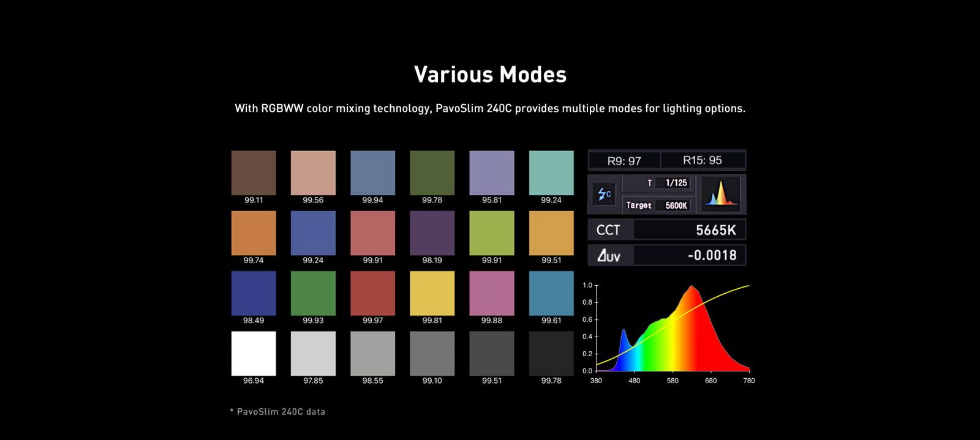Click the 680 wavelength axis label

coord(710,381)
